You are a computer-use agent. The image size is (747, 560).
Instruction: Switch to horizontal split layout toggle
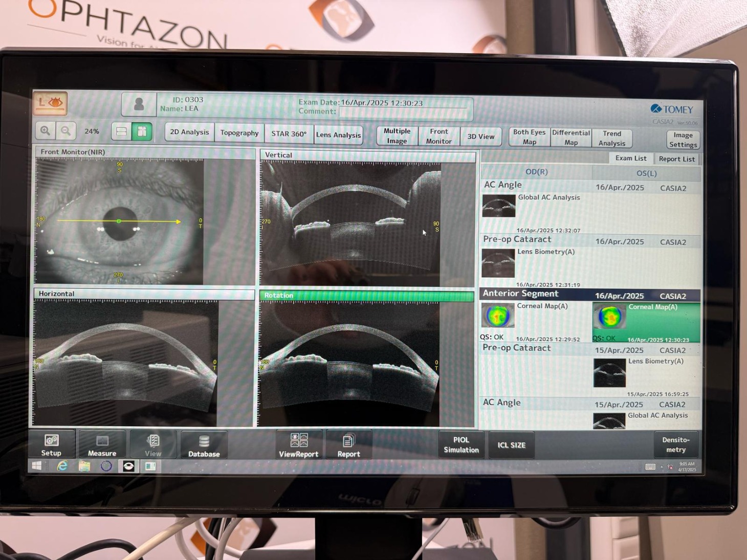[x=121, y=131]
